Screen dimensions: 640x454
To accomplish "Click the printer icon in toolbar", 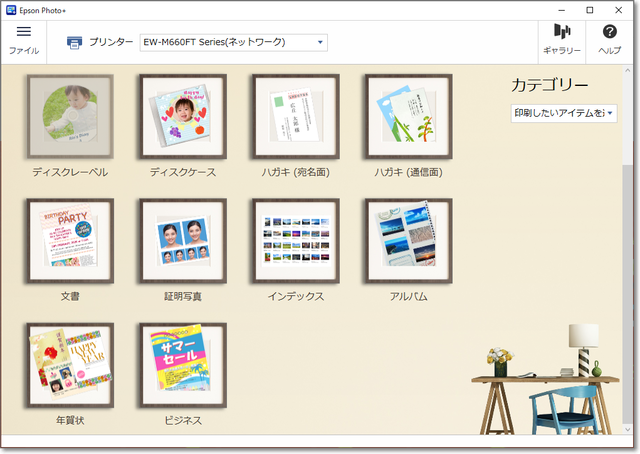I will click(x=75, y=42).
